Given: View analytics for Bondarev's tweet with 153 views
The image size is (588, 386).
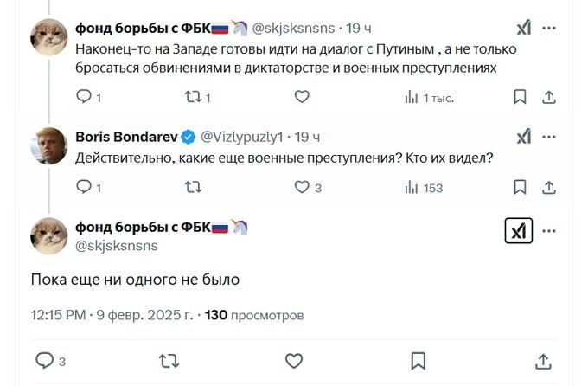Looking at the screenshot, I should coord(412,187).
